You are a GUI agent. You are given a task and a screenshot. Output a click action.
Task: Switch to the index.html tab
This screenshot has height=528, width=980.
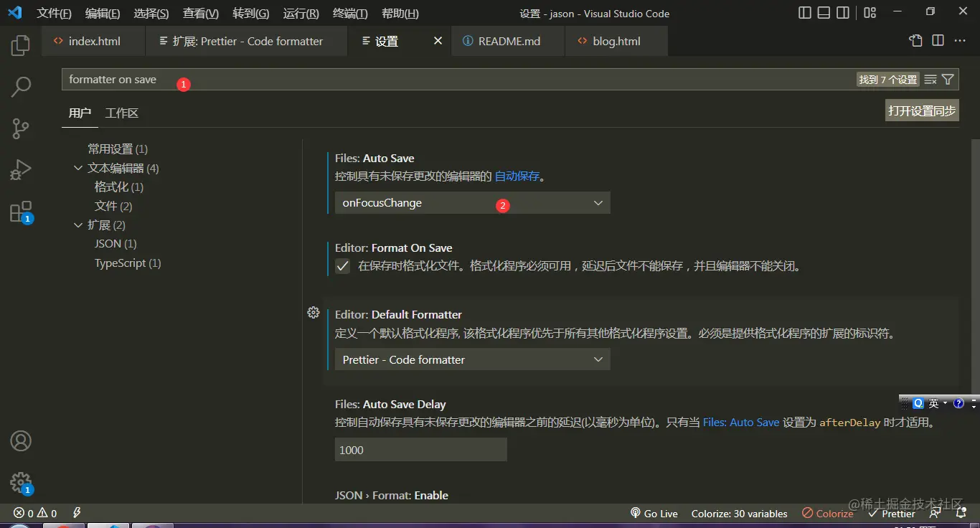coord(93,41)
